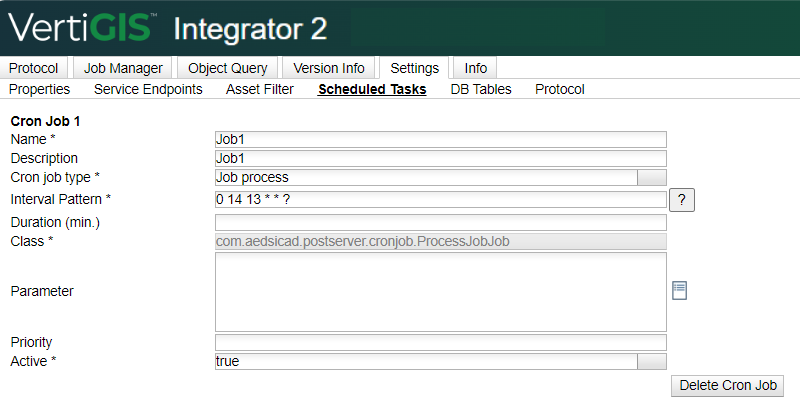The width and height of the screenshot is (800, 405).
Task: Switch to the Job Manager tab
Action: (123, 68)
